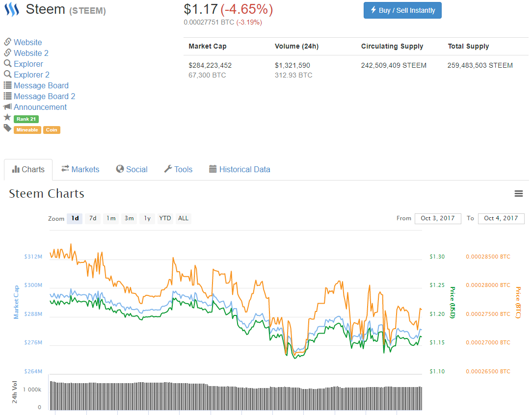This screenshot has width=532, height=415.
Task: Open the Website link
Action: [28, 42]
